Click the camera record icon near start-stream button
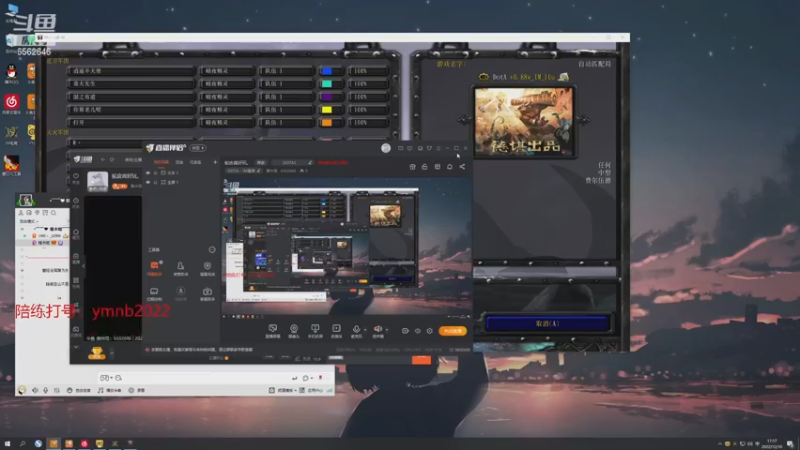 click(405, 331)
